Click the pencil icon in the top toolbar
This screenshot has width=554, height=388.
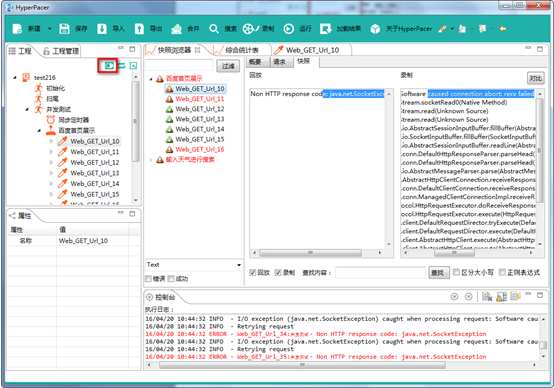(x=442, y=29)
